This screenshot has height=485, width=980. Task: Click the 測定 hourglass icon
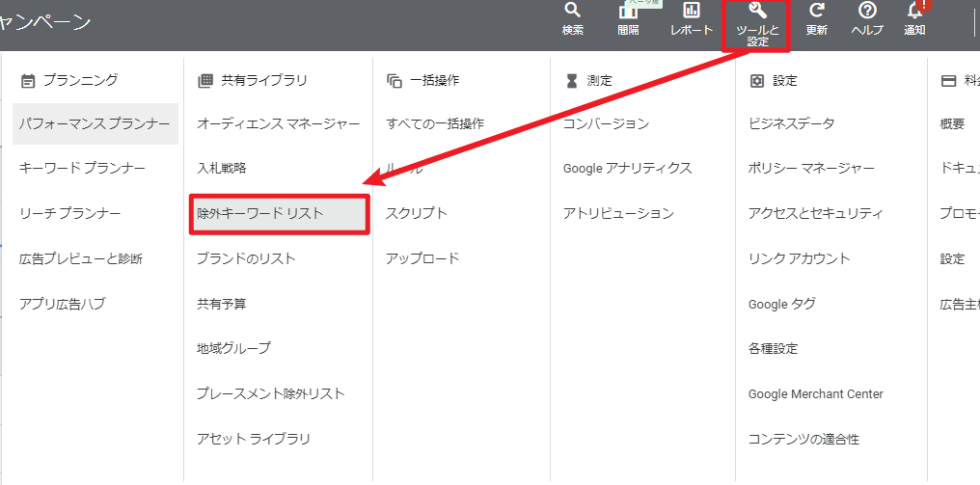click(x=571, y=81)
